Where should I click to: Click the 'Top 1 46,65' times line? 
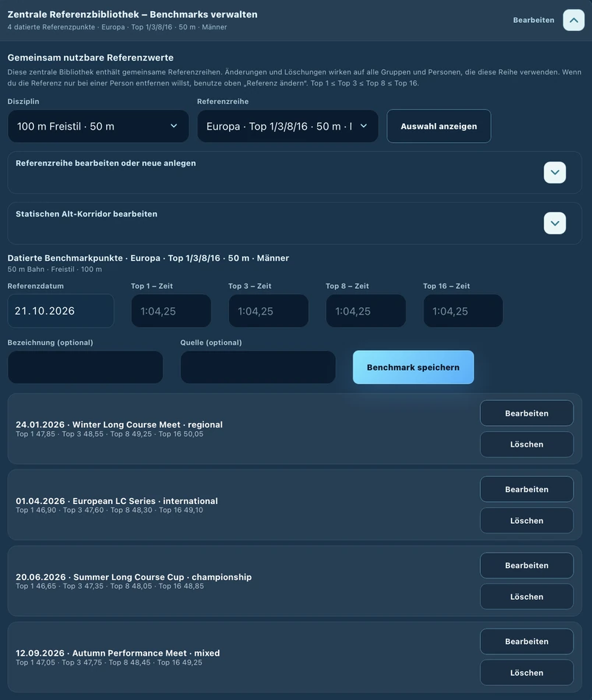tap(110, 586)
